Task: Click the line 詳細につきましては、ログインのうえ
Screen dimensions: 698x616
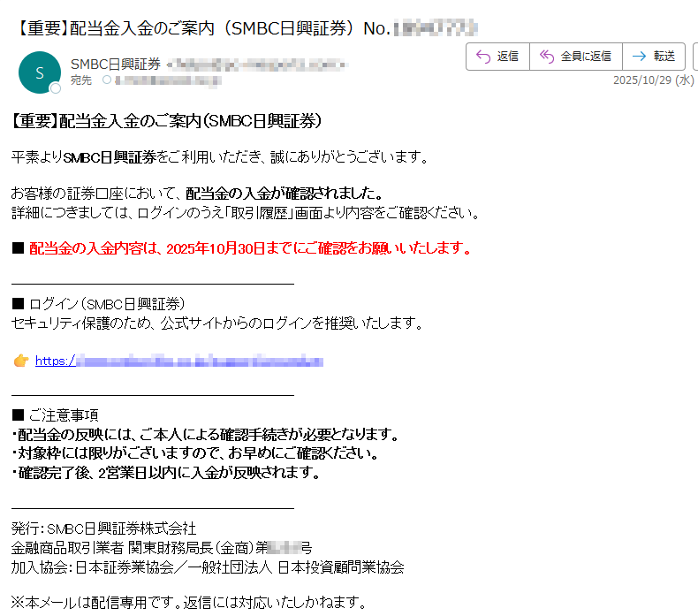Action: click(x=246, y=213)
